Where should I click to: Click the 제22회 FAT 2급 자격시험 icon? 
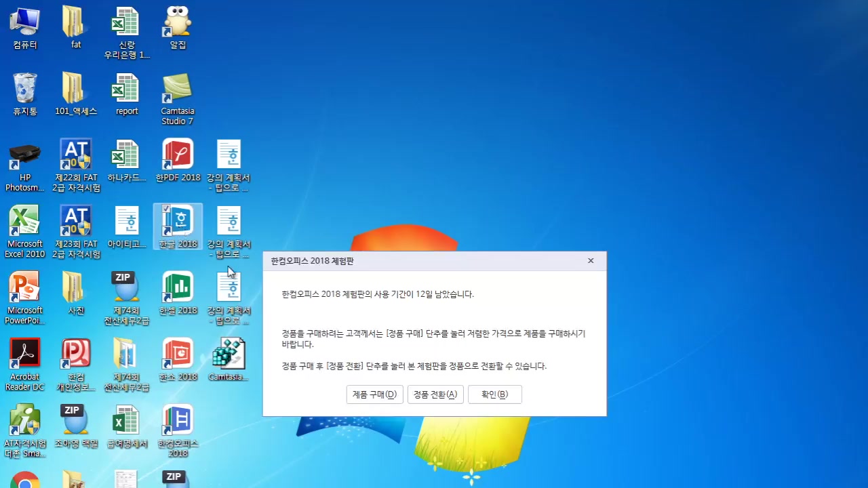pos(75,154)
